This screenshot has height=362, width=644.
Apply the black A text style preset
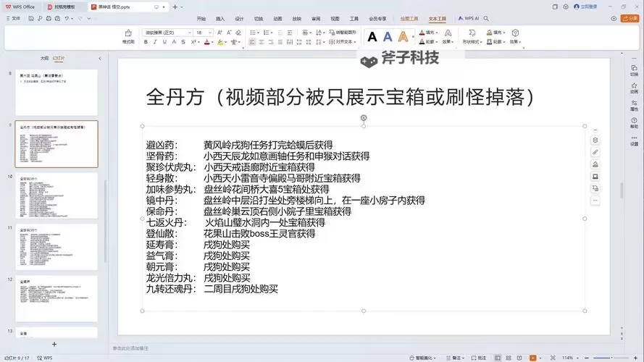(x=372, y=37)
